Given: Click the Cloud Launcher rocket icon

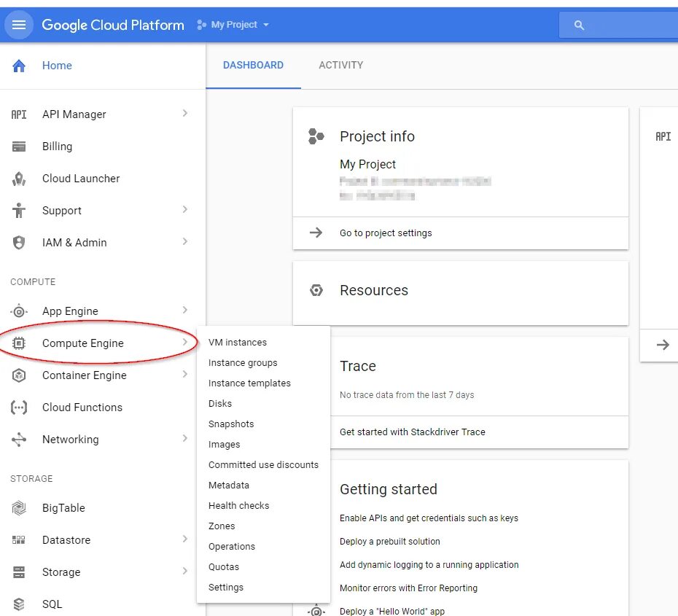Looking at the screenshot, I should (x=19, y=179).
